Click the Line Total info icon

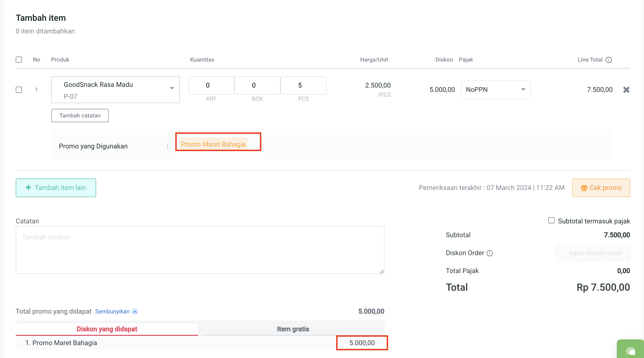[608, 60]
